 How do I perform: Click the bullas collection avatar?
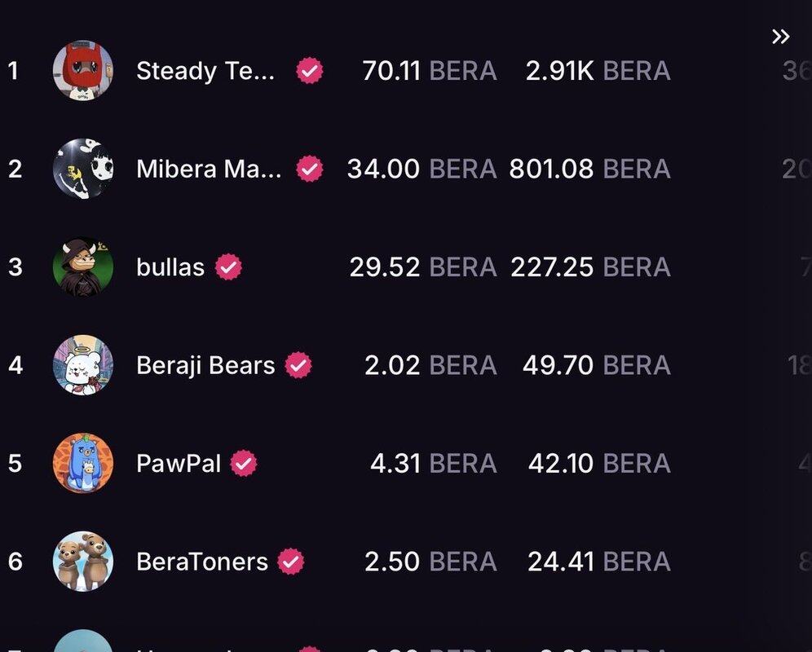tap(83, 267)
